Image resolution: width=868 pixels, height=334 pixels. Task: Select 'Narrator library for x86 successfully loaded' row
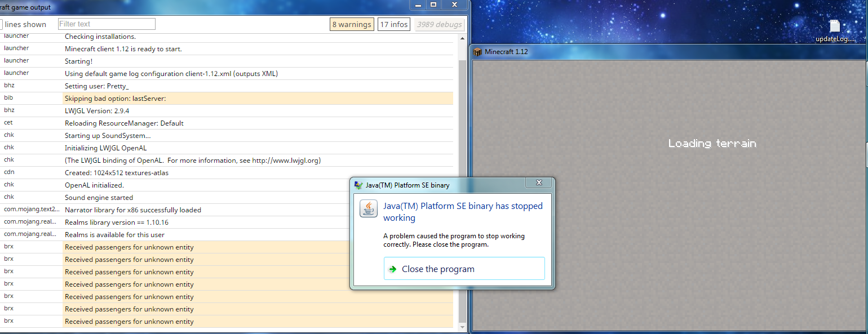coord(227,210)
